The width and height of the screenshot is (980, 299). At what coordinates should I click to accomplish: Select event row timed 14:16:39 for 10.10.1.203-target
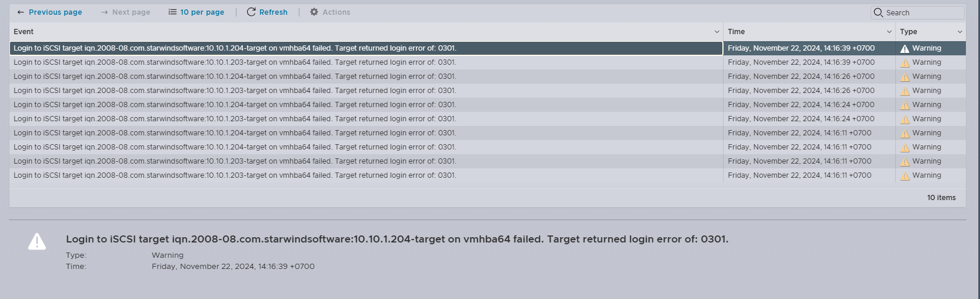tap(488, 62)
